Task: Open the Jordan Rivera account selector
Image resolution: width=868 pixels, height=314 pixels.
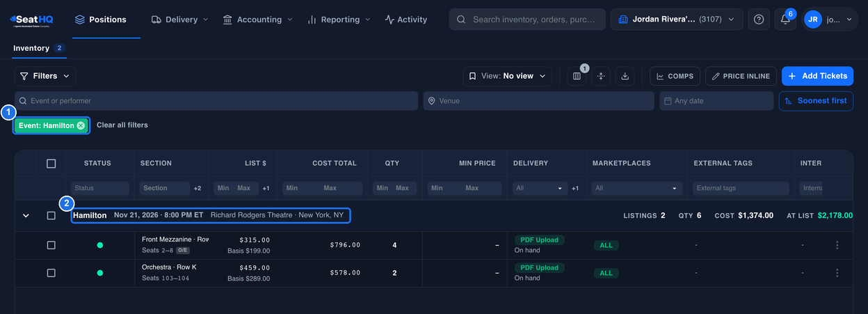Action: coord(677,19)
